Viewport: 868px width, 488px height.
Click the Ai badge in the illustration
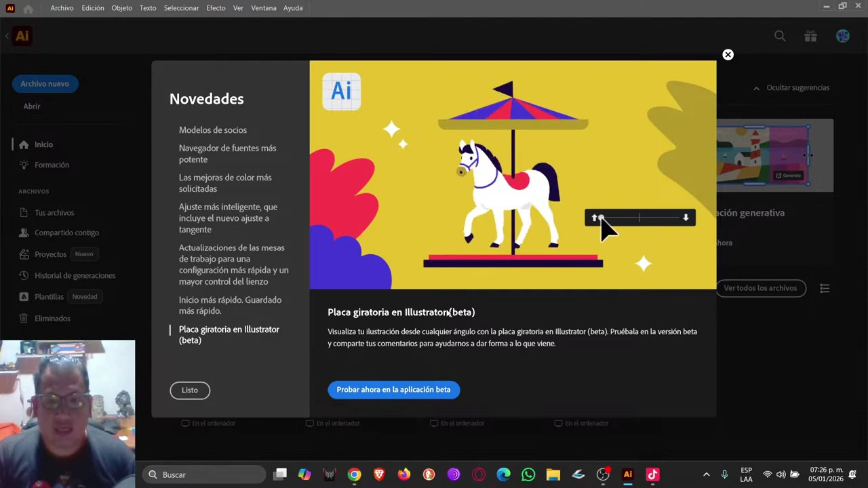341,91
